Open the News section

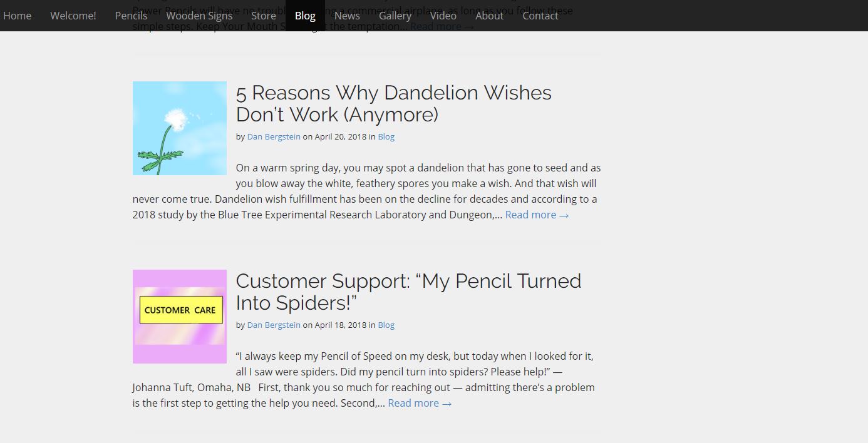347,16
